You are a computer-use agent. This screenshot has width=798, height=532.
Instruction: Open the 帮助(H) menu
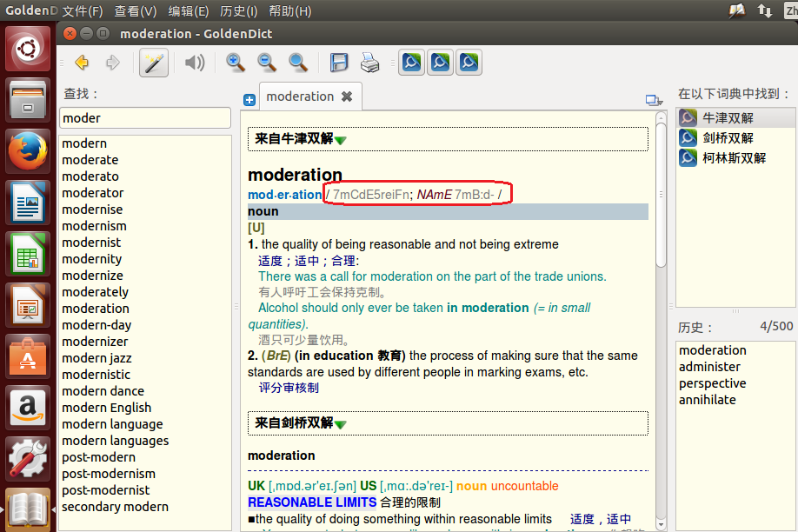click(x=289, y=10)
